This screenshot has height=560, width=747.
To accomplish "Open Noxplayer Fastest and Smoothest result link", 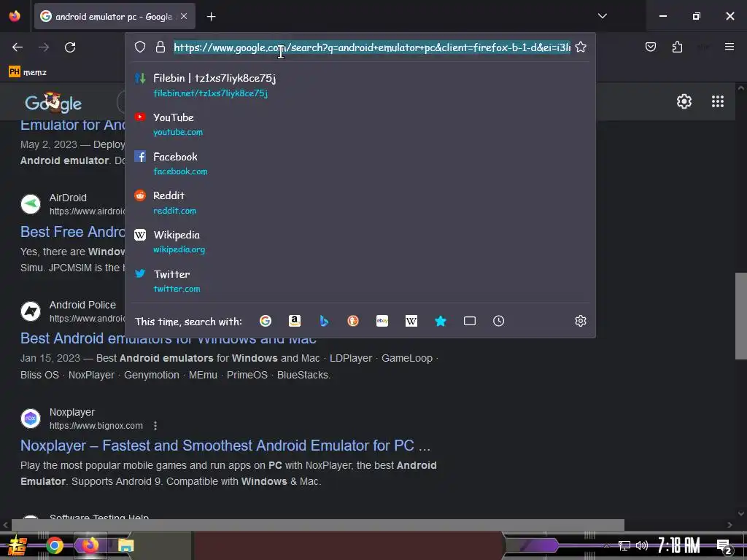I will [x=225, y=446].
